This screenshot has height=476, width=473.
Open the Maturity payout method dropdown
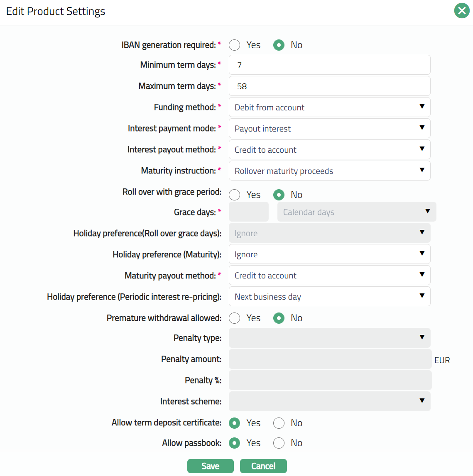click(329, 276)
